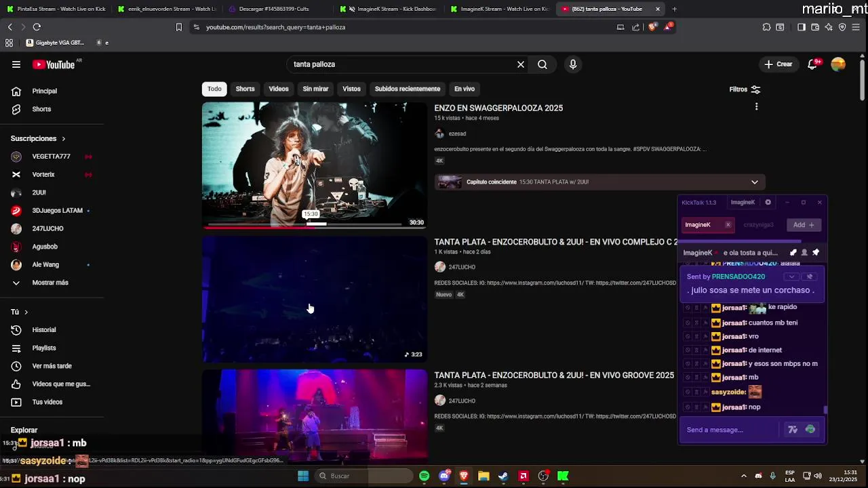Viewport: 868px width, 488px height.
Task: Click the Brave Shields lion icon
Action: pyautogui.click(x=652, y=27)
